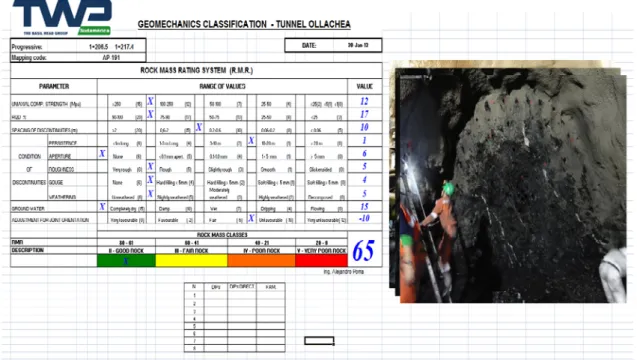
Task: Select value 10 in the Spacing row
Action: pos(364,127)
